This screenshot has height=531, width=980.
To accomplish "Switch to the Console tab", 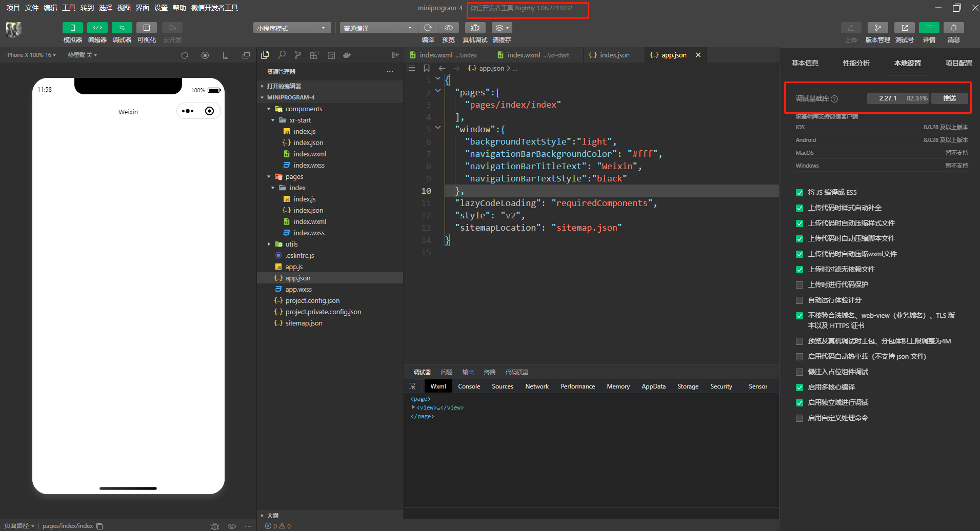I will click(x=469, y=386).
